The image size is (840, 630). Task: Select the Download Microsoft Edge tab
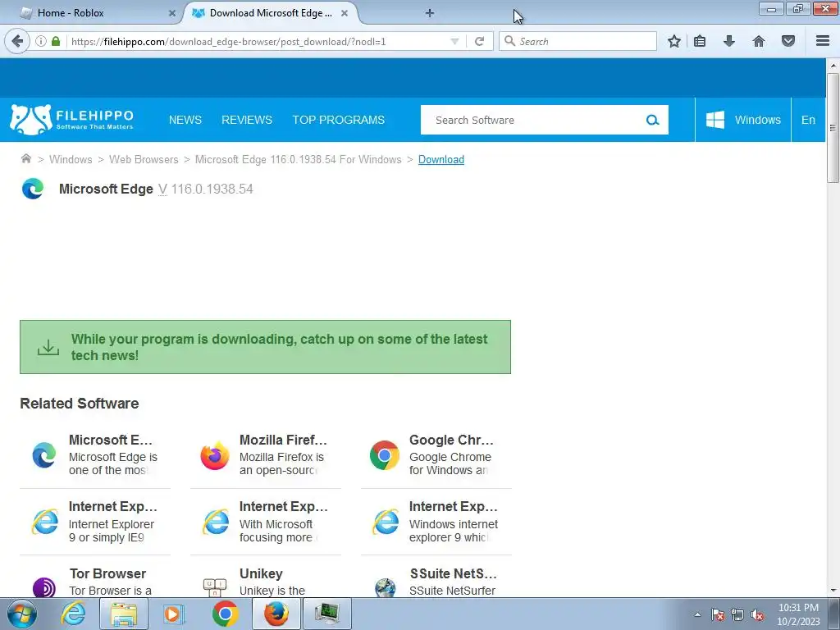tap(271, 13)
